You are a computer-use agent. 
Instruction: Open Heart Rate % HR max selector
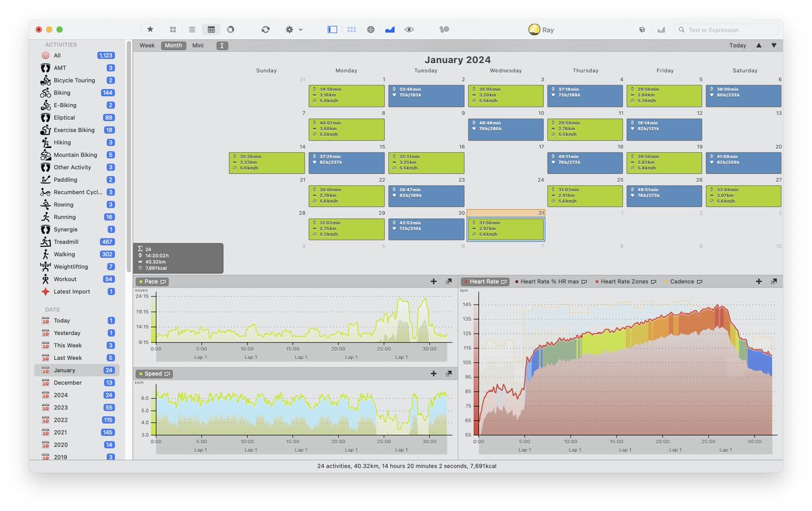pyautogui.click(x=551, y=282)
